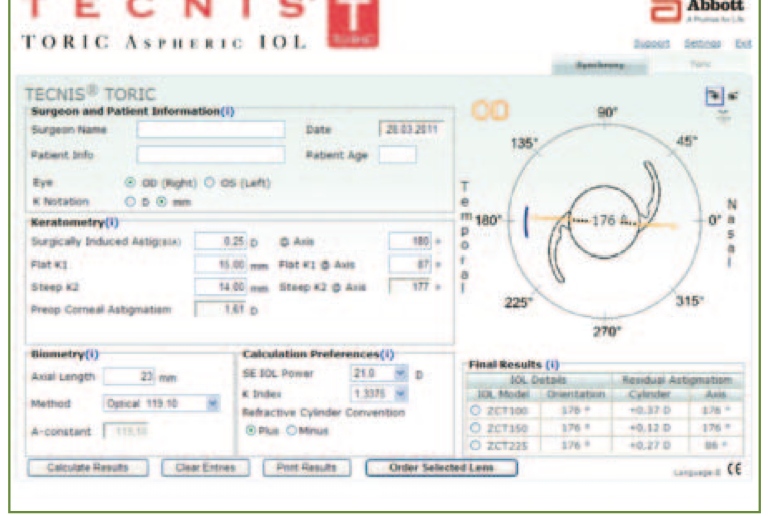This screenshot has width=768, height=516.
Task: Select the second eye view icon beside the highlighted one
Action: [733, 96]
